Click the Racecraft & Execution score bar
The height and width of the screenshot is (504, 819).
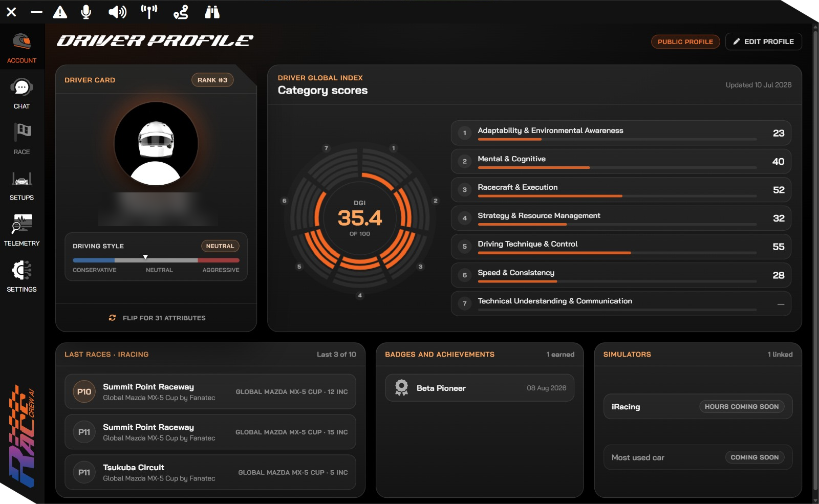pyautogui.click(x=617, y=196)
